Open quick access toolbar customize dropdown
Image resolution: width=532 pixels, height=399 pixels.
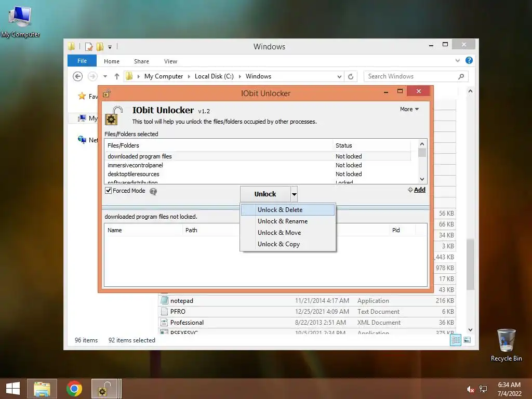tap(110, 47)
